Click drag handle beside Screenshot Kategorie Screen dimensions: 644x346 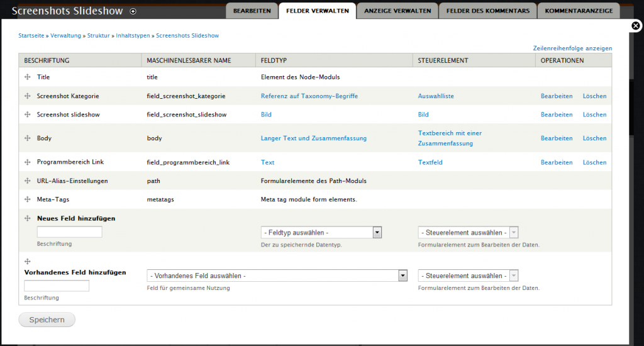(27, 96)
